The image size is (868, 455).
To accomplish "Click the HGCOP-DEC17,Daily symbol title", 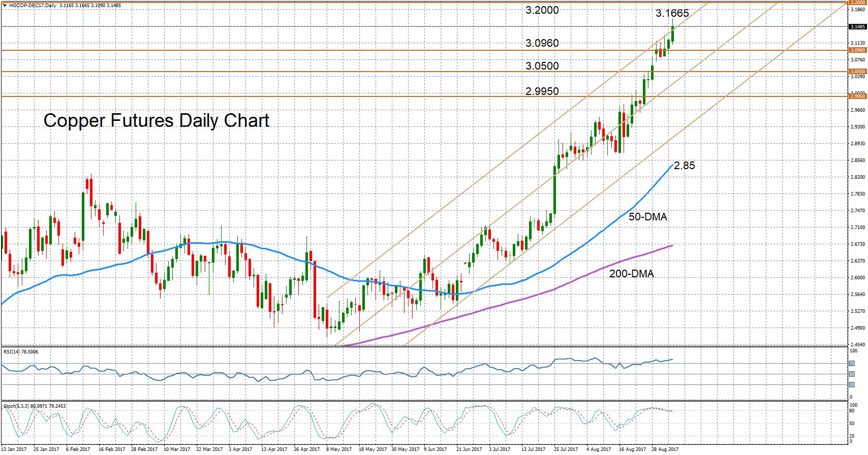I will tap(33, 5).
